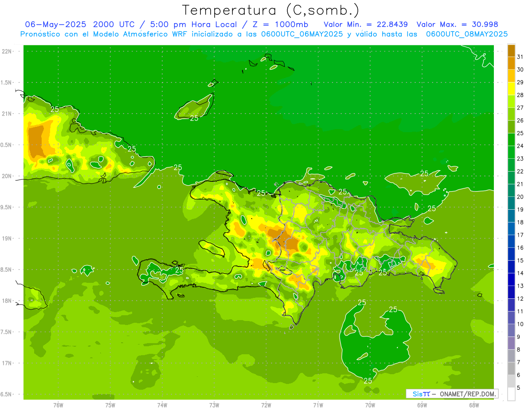Click the "74W" longitude axis label
Screen dimensions: 532x411
(x=162, y=405)
